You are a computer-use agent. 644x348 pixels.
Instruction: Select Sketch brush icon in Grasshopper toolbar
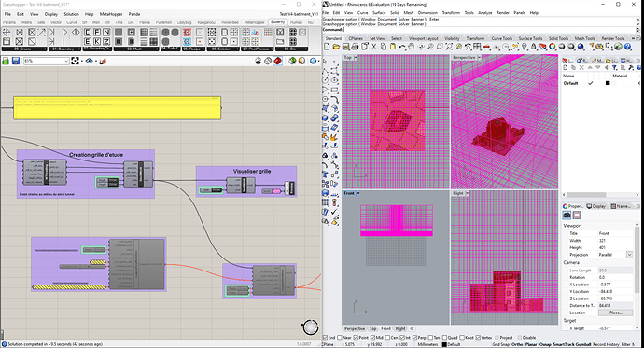pyautogui.click(x=103, y=61)
